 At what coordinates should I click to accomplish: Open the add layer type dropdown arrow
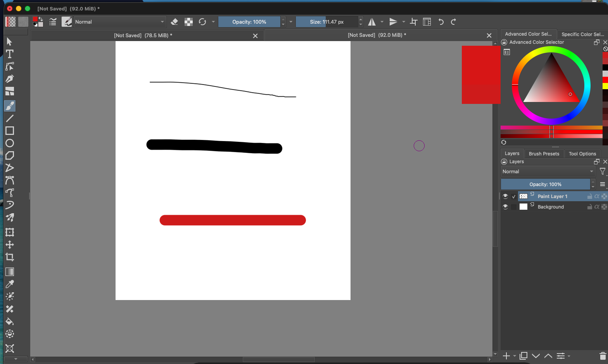tap(515, 356)
